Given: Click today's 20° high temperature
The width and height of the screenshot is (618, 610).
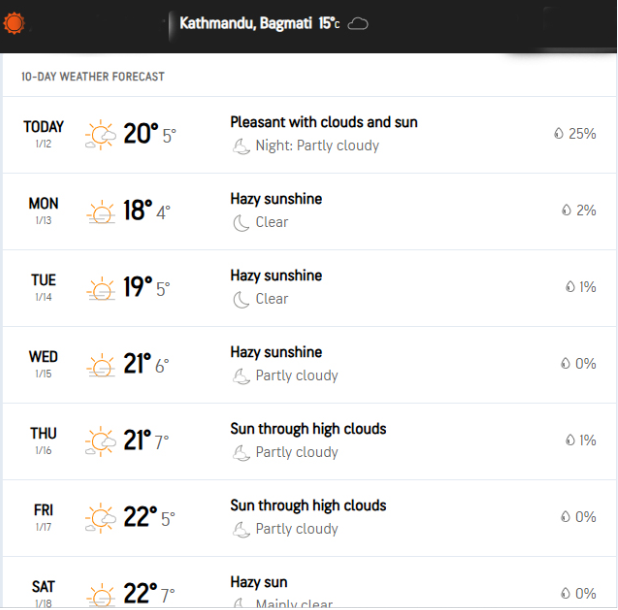Looking at the screenshot, I should point(141,134).
